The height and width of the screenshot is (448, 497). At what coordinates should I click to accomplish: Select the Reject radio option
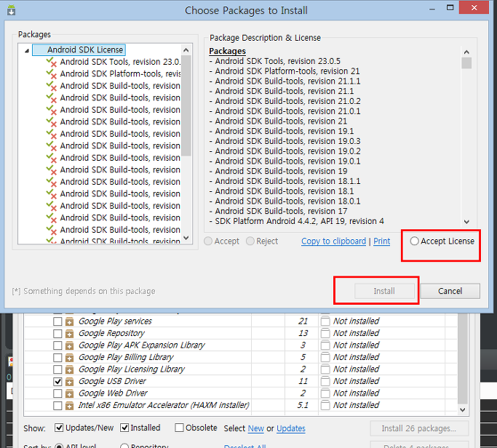(x=250, y=241)
